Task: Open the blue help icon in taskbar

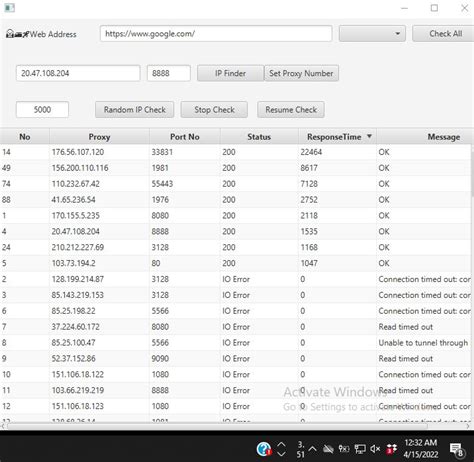Action: 264,449
